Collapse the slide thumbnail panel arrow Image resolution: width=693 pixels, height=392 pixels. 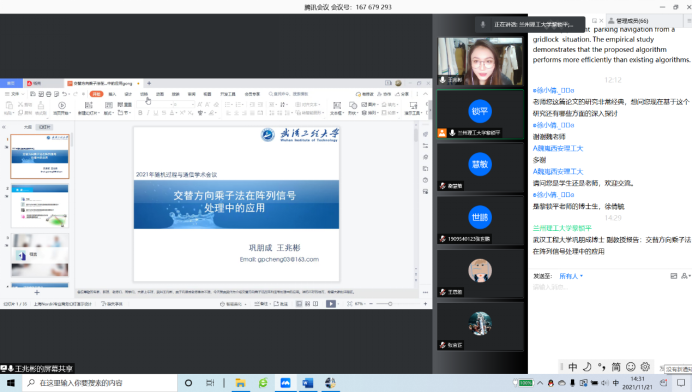[x=4, y=127]
